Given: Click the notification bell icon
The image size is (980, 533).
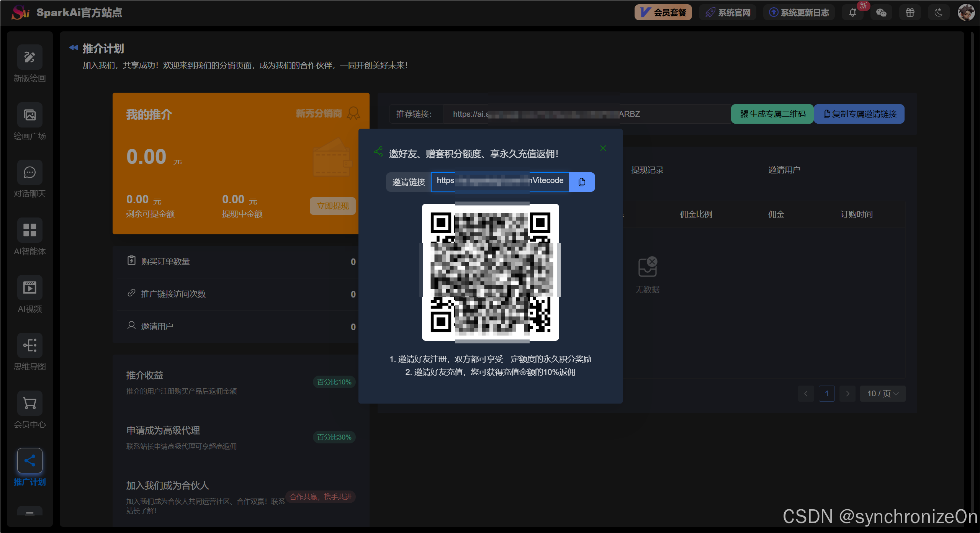Looking at the screenshot, I should (x=852, y=13).
